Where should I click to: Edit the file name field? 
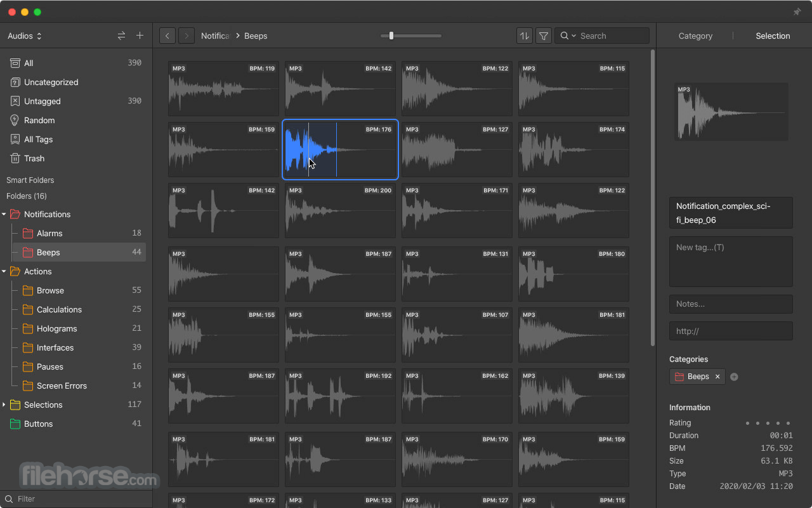[731, 213]
